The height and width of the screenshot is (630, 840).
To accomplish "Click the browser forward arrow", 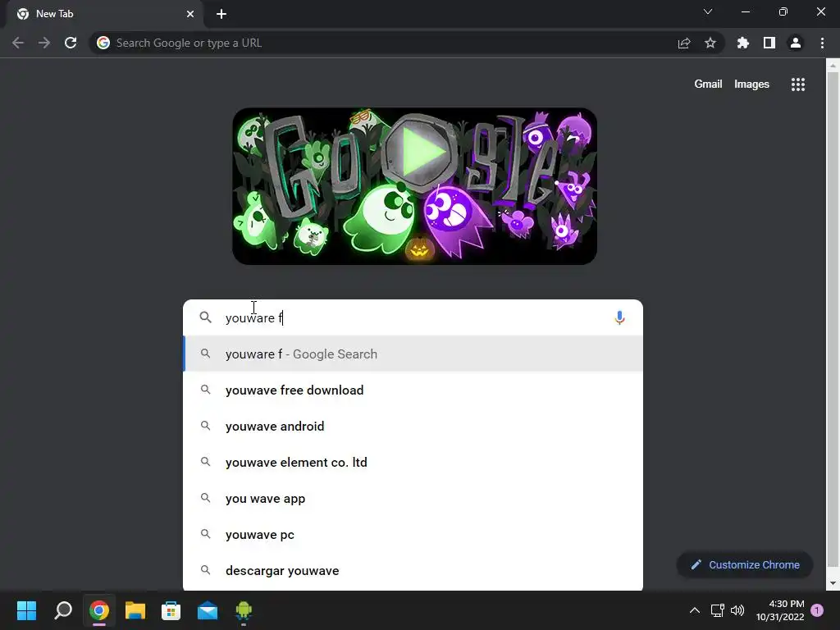I will tap(44, 43).
